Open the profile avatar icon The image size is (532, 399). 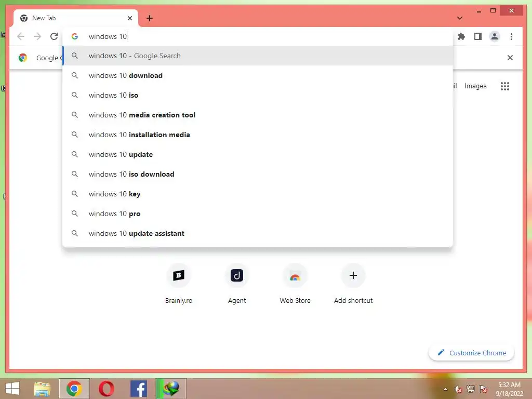[495, 36]
